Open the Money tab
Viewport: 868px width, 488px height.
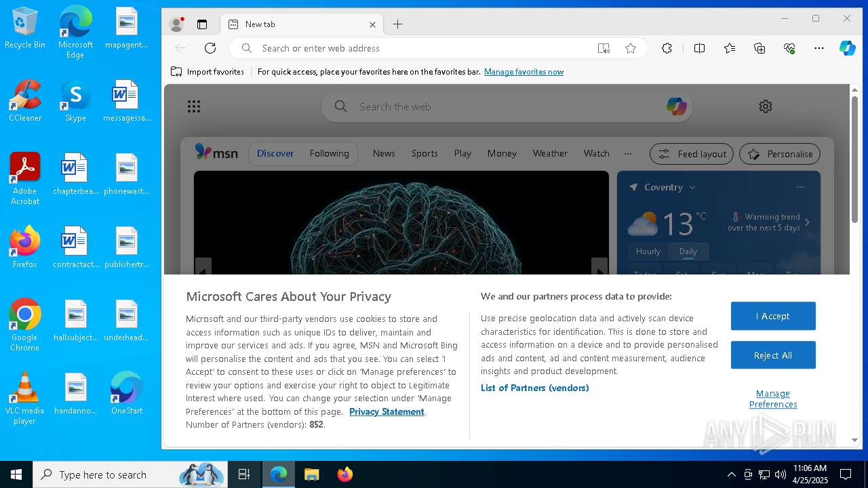[502, 153]
